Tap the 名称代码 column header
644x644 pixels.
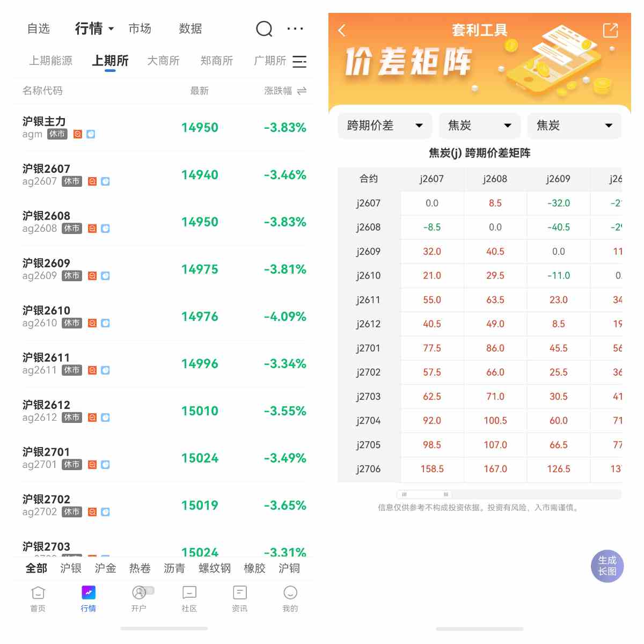pyautogui.click(x=42, y=91)
